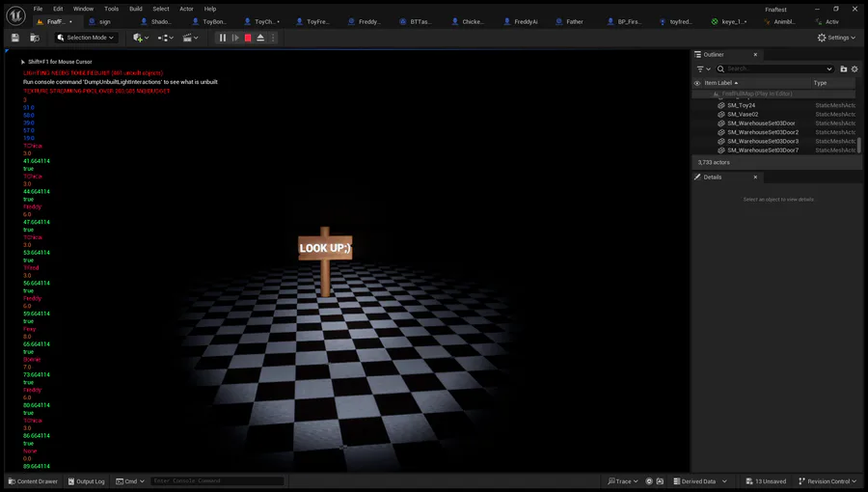Image resolution: width=868 pixels, height=492 pixels.
Task: Open the File menu
Action: (38, 9)
